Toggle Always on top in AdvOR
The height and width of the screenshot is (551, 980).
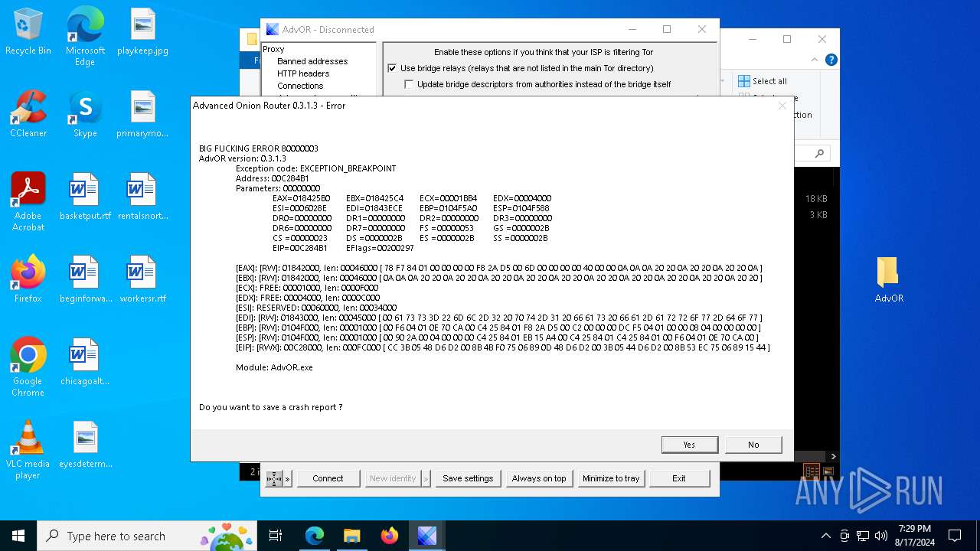[539, 478]
